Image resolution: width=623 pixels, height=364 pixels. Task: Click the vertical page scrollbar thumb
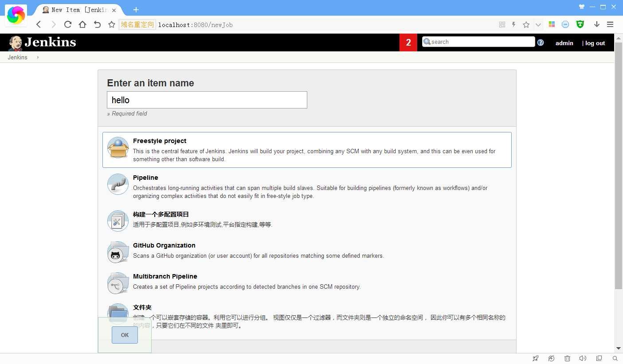[619, 166]
